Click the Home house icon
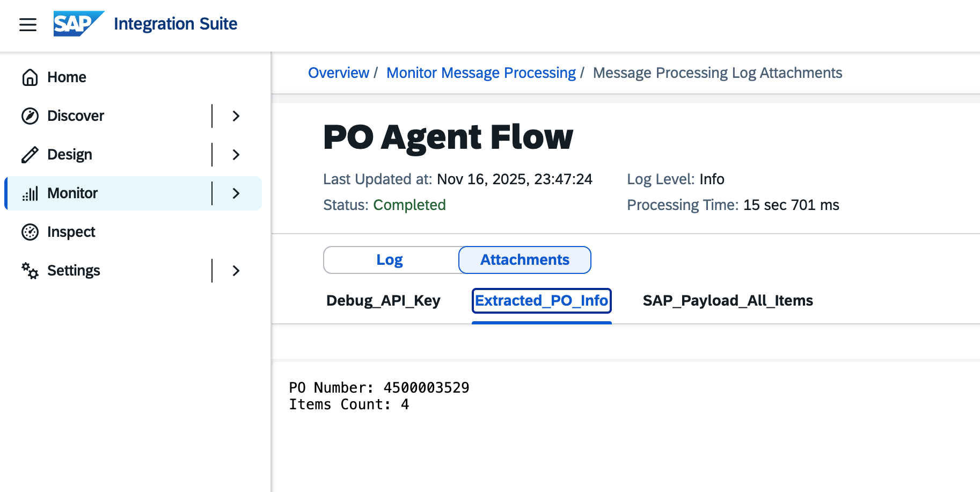Viewport: 980px width, 492px height. tap(30, 77)
